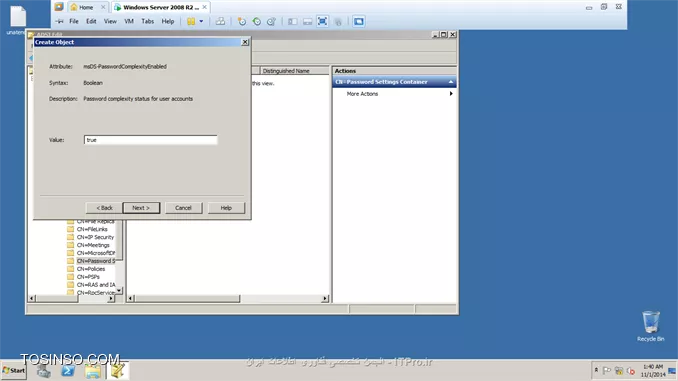Screen dimensions: 678x381
Task: Click center pane horizontal scrollbar left arrow
Action: (130, 298)
